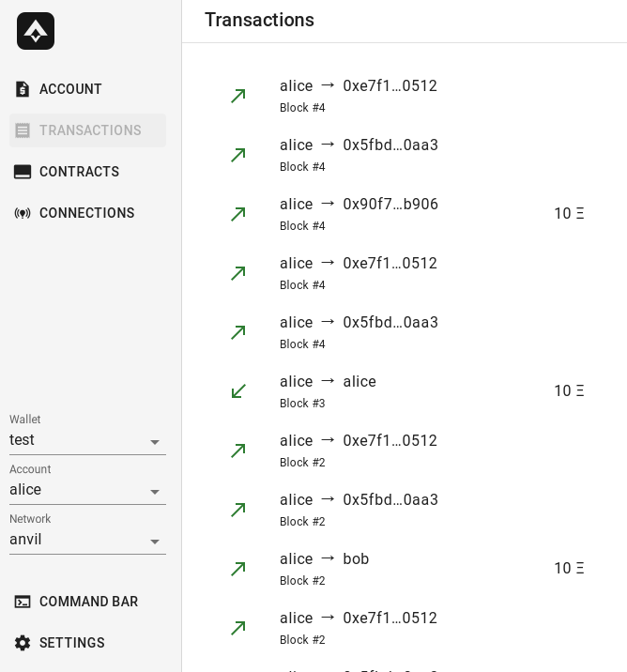The height and width of the screenshot is (672, 627).
Task: Click the Command Bar terminal icon
Action: point(23,602)
